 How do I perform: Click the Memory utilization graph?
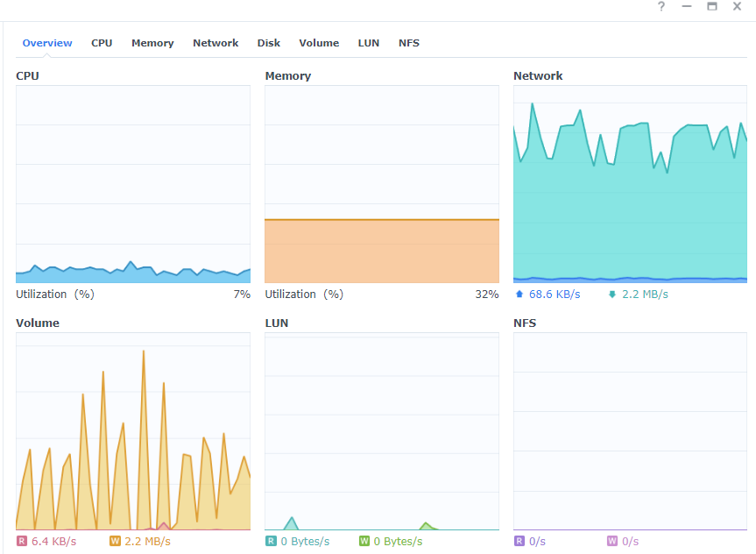pyautogui.click(x=382, y=184)
